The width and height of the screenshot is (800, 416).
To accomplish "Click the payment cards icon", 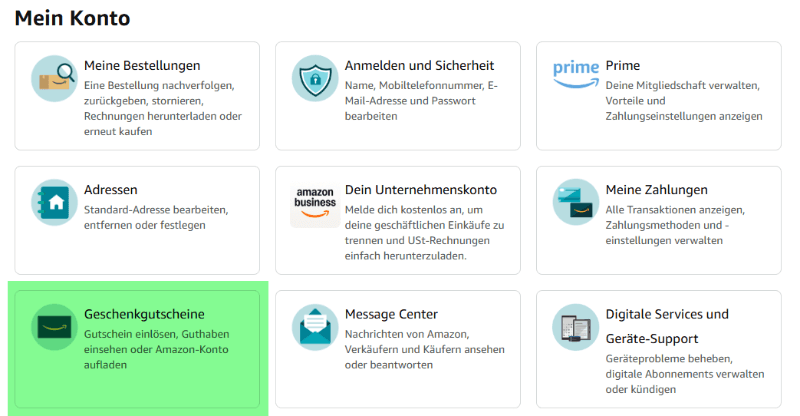I will [x=576, y=202].
